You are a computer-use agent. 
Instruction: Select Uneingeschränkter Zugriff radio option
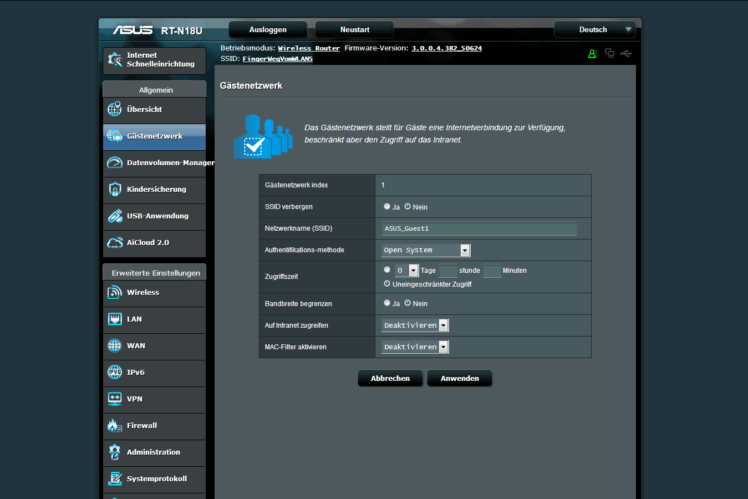(x=387, y=283)
